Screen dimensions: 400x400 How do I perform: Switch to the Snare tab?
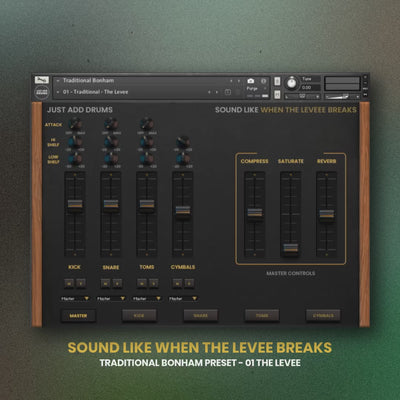200,315
